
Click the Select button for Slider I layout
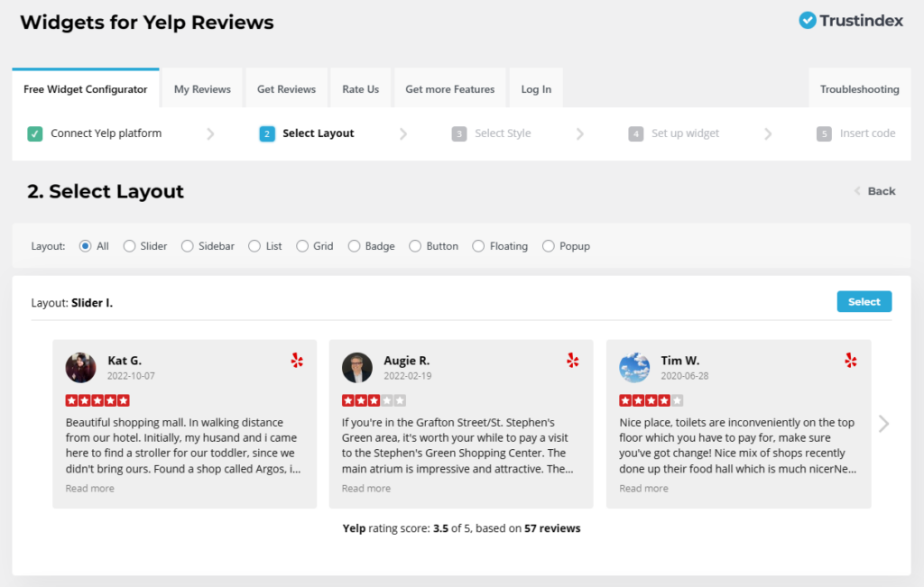(x=864, y=301)
